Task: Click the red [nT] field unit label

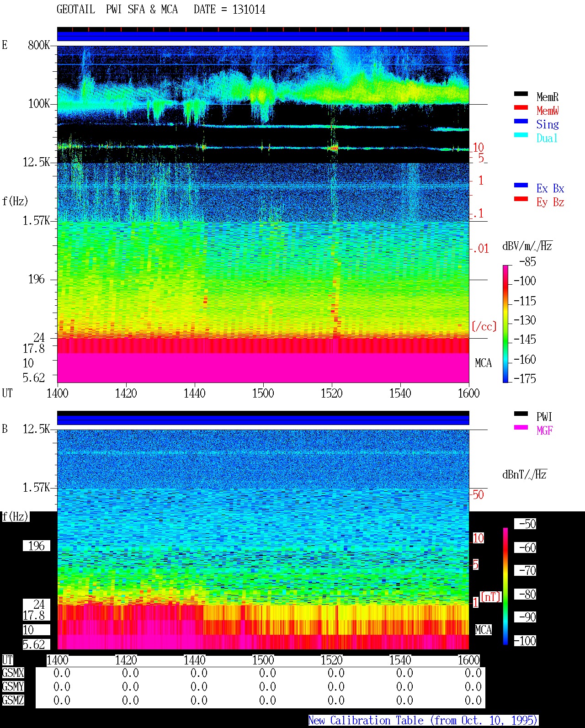Action: (491, 597)
